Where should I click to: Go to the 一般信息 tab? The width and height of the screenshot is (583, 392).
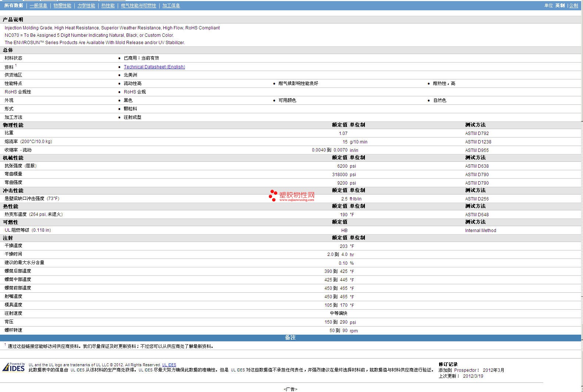click(x=39, y=6)
